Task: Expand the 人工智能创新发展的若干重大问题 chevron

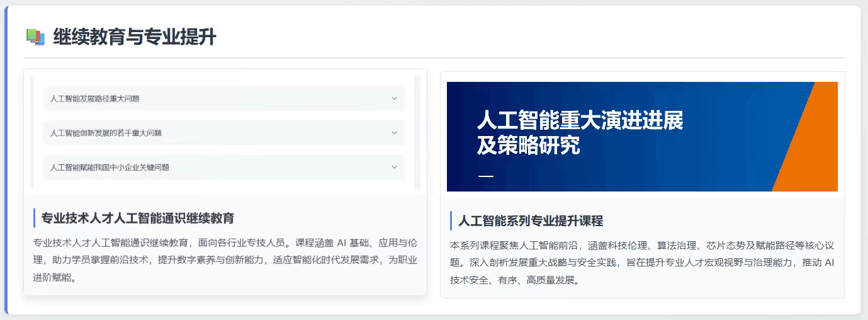Action: click(395, 133)
